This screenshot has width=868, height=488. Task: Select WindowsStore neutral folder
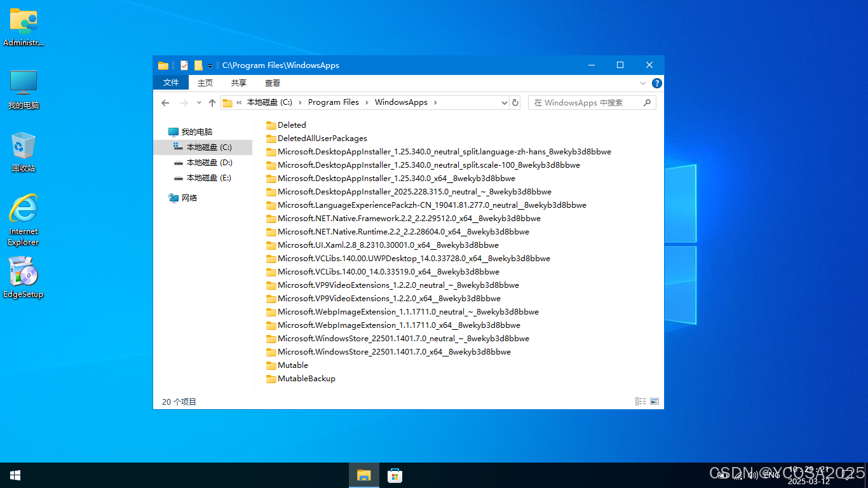398,339
